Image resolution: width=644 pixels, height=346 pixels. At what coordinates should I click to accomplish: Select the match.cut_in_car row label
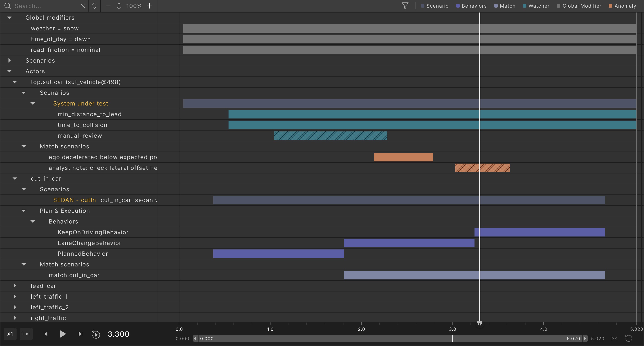[74, 275]
